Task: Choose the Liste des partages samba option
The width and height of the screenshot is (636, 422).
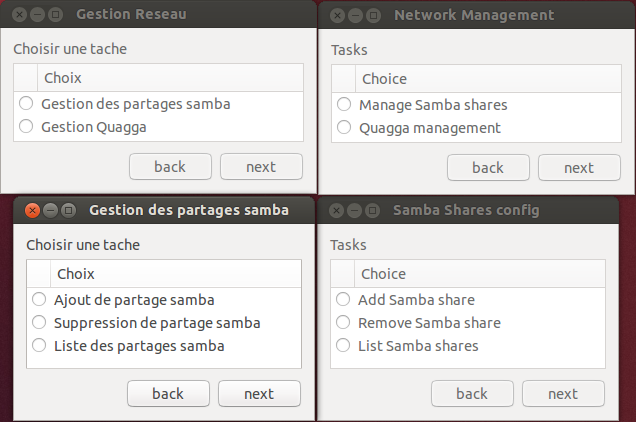Action: 39,346
